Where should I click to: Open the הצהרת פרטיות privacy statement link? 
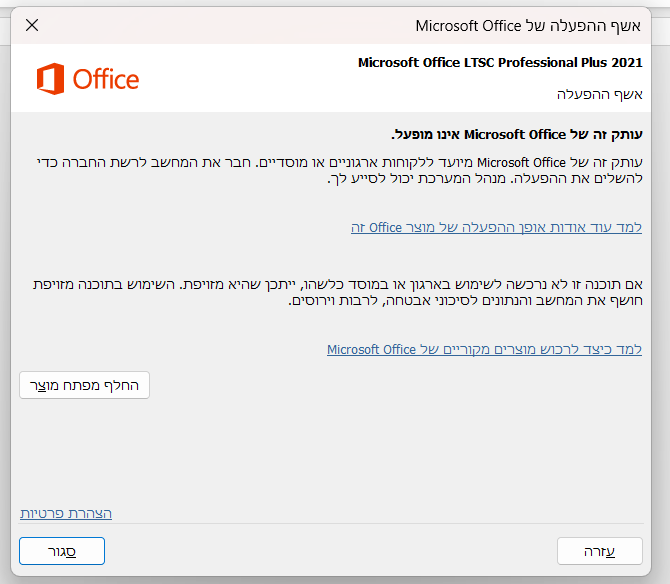[x=66, y=513]
